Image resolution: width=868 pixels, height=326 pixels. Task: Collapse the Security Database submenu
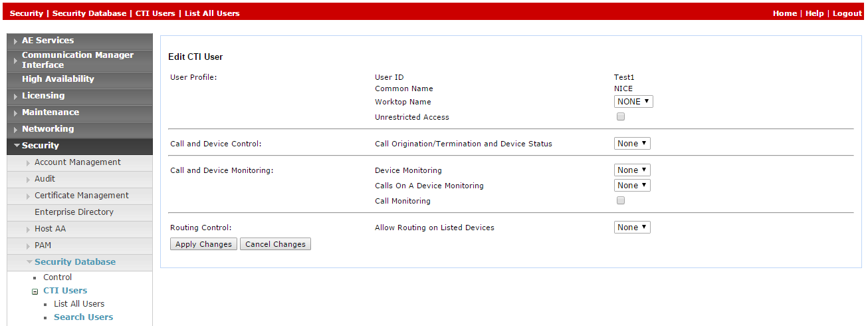pos(79,262)
